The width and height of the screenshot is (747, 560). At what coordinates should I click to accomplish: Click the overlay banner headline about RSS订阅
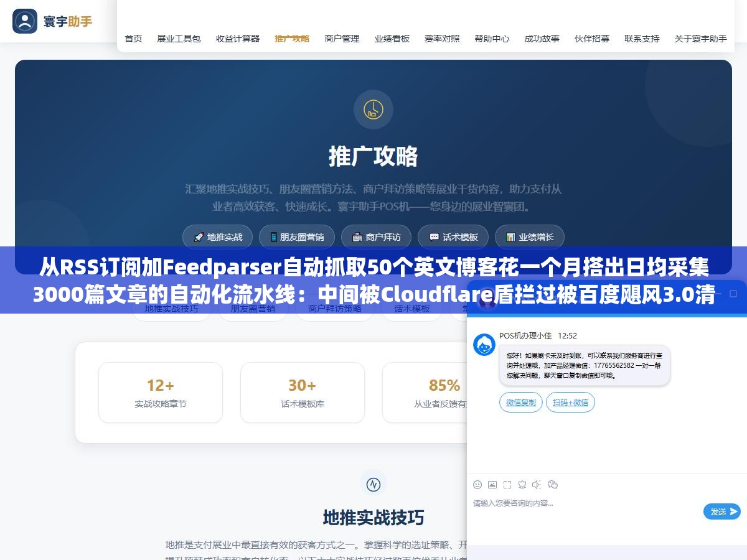(x=374, y=280)
